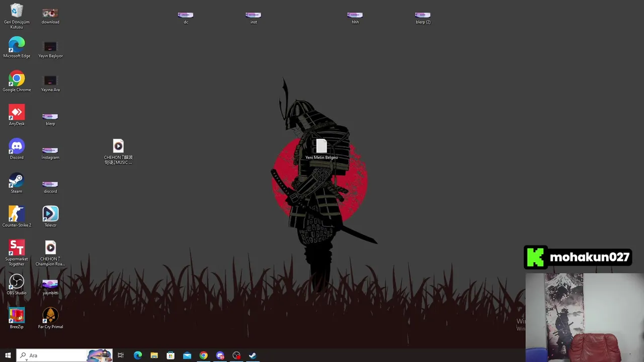Open Task View from the taskbar
Screen dimensions: 644x362
pos(121,355)
